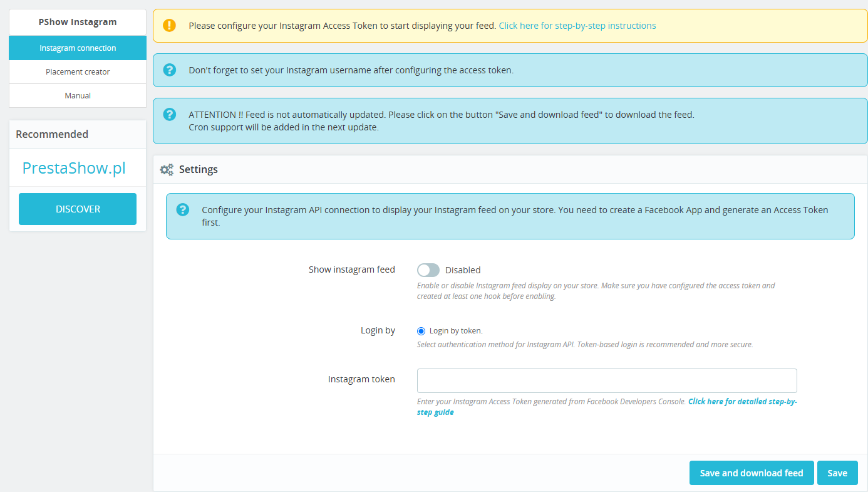Click the question icon in the ATTENTION feed notice
The width and height of the screenshot is (868, 492).
click(169, 115)
